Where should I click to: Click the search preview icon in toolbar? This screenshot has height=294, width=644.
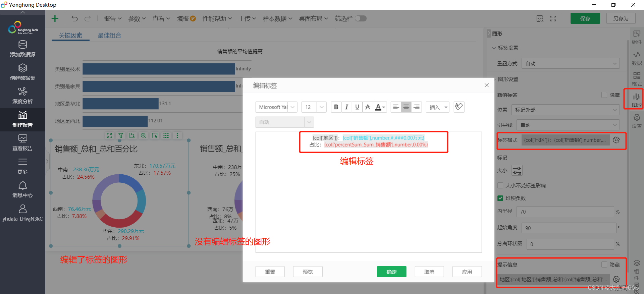point(540,18)
